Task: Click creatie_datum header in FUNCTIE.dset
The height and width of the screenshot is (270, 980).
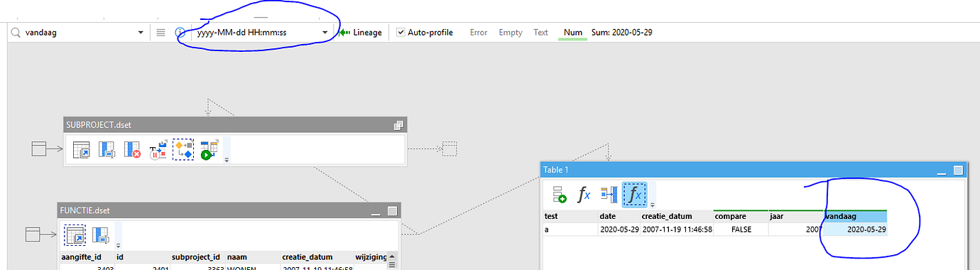Action: pos(316,257)
